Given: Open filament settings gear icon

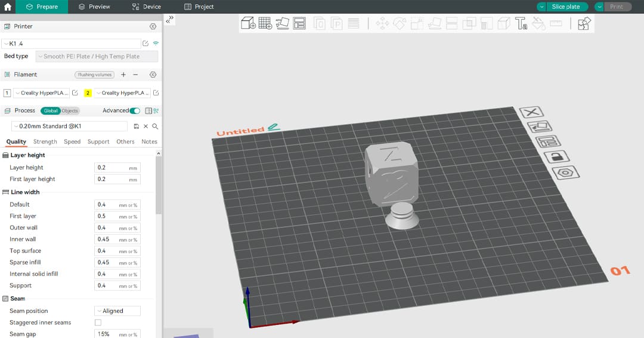Looking at the screenshot, I should (153, 75).
